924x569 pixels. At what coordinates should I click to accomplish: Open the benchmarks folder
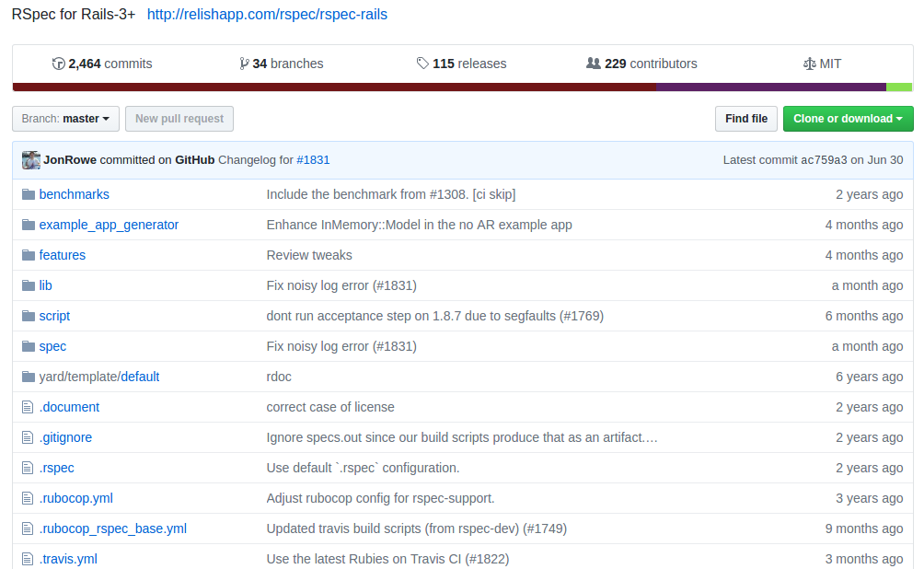click(x=74, y=194)
